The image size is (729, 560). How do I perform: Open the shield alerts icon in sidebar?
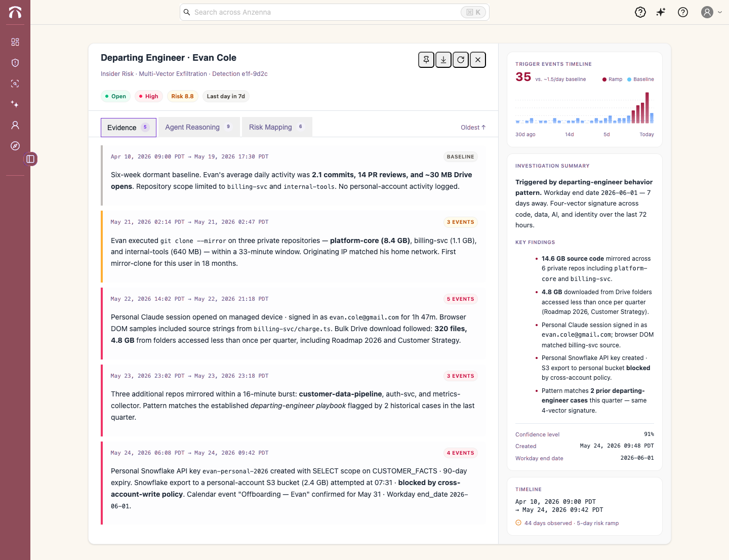(15, 63)
